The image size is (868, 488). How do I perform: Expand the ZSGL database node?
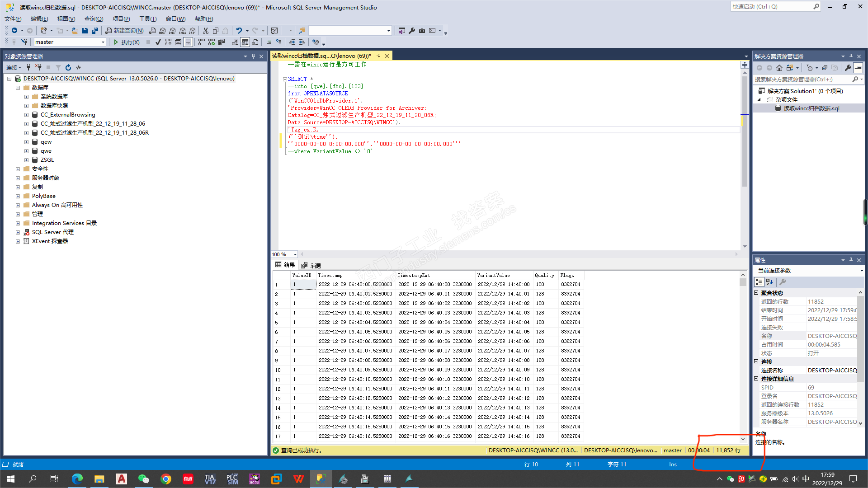point(26,160)
